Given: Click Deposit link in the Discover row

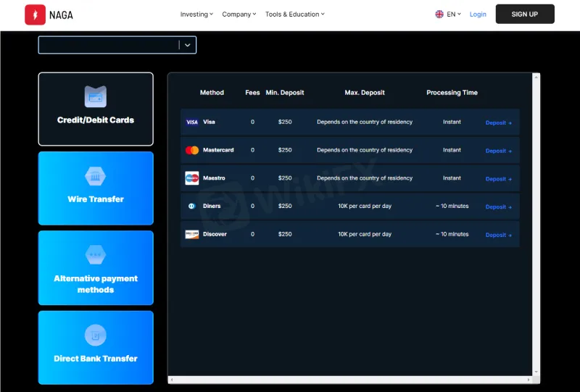Looking at the screenshot, I should [x=498, y=235].
